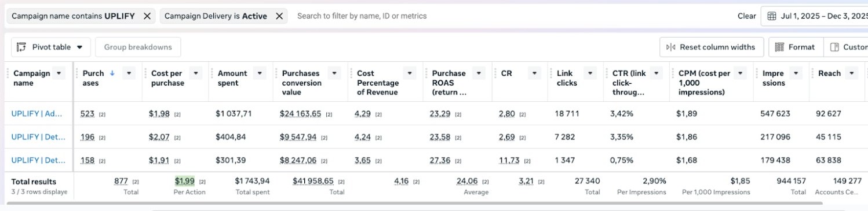Open Reach column dropdown arrow

(851, 73)
